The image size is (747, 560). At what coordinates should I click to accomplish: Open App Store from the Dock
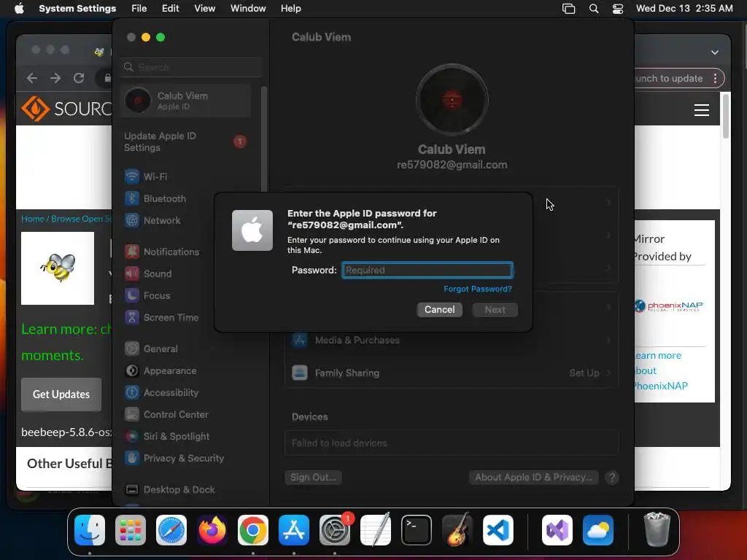click(x=294, y=530)
